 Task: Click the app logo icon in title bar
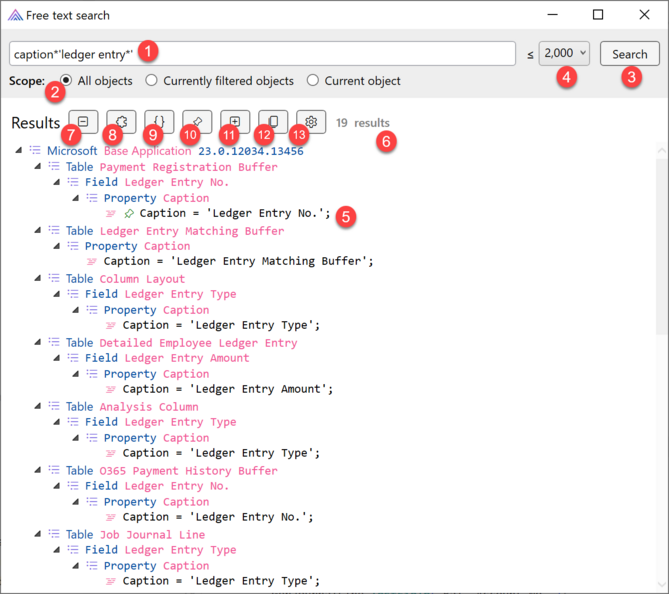tap(15, 15)
